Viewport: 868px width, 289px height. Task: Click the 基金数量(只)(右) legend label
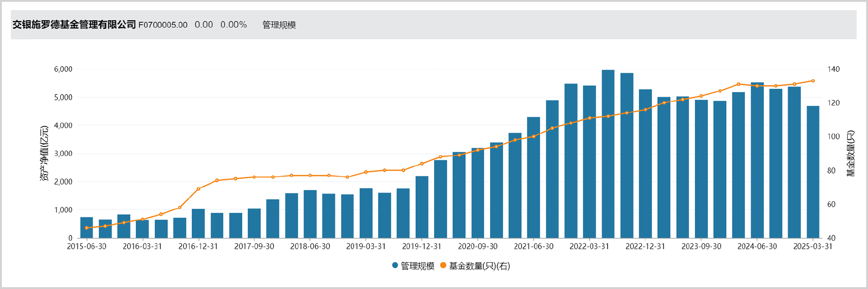tap(479, 266)
